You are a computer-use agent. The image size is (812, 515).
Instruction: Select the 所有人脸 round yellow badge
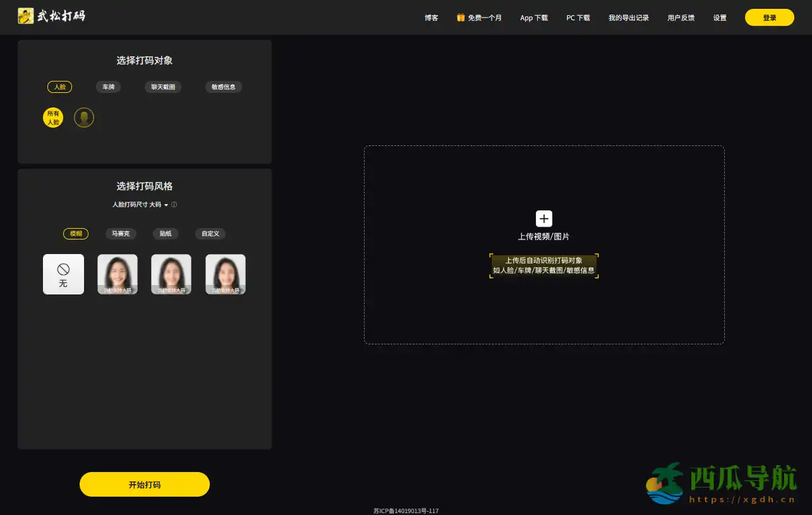click(53, 118)
